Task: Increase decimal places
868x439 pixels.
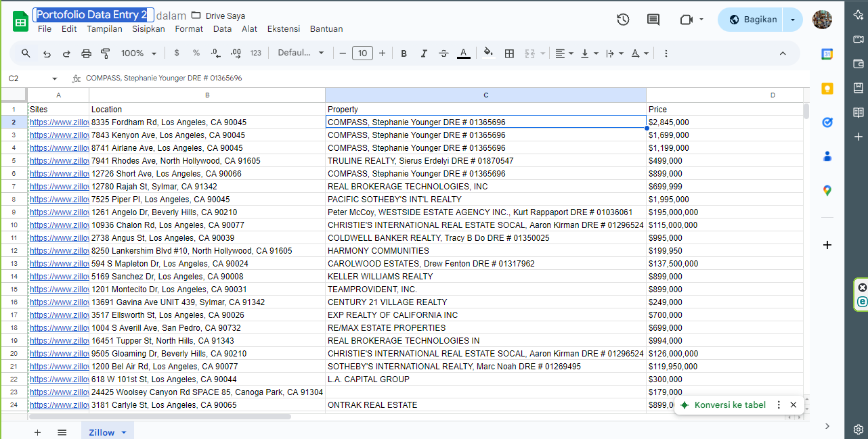Action: (236, 53)
